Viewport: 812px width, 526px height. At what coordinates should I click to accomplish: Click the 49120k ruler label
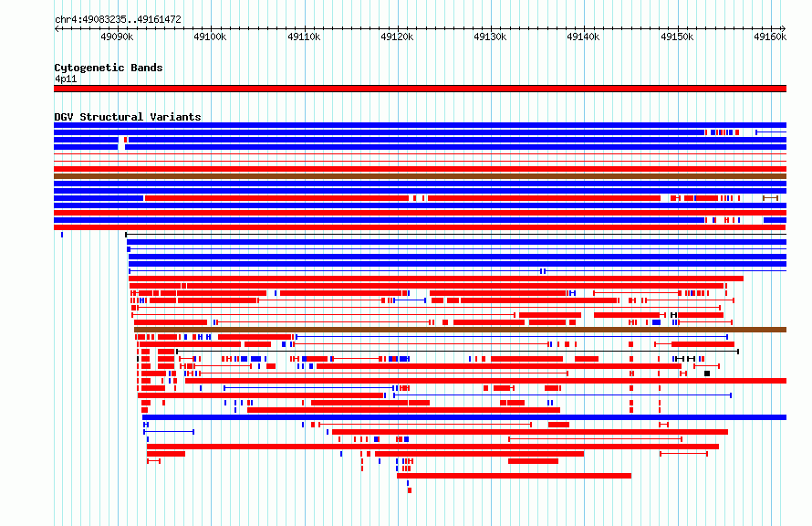pos(397,37)
